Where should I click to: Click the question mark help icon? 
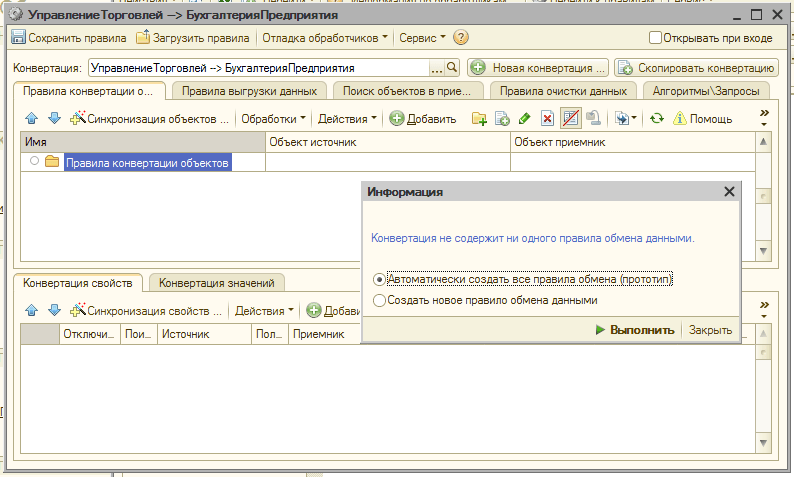coord(461,37)
